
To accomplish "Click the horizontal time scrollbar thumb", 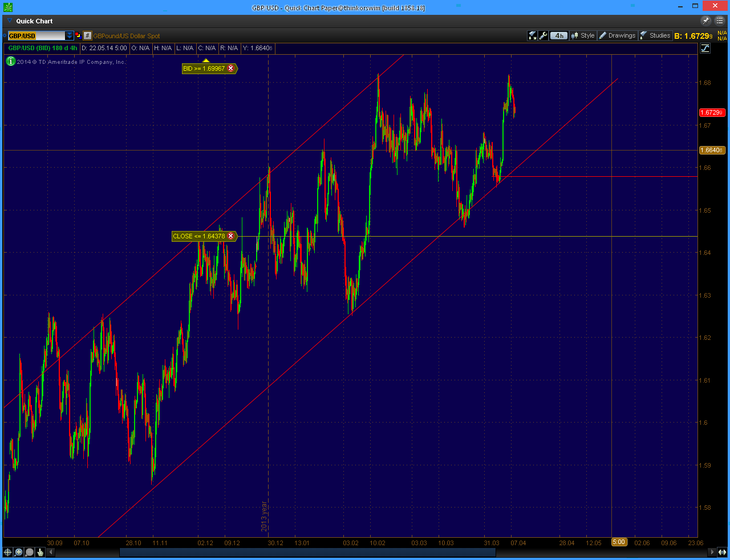I will [307, 552].
